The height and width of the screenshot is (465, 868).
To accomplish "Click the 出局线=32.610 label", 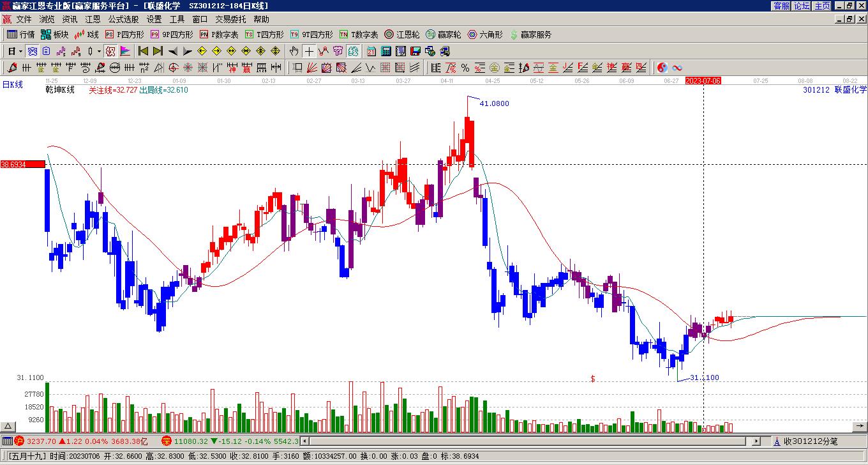I will [164, 90].
